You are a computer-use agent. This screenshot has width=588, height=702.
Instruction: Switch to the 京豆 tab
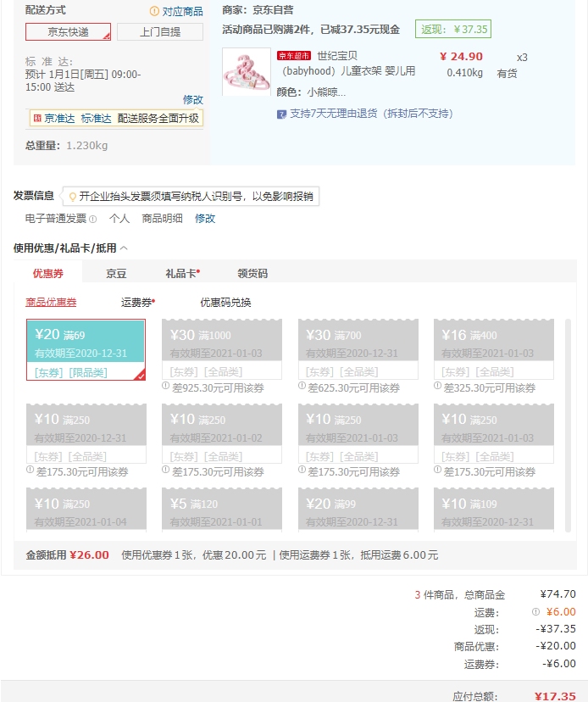[x=116, y=274]
